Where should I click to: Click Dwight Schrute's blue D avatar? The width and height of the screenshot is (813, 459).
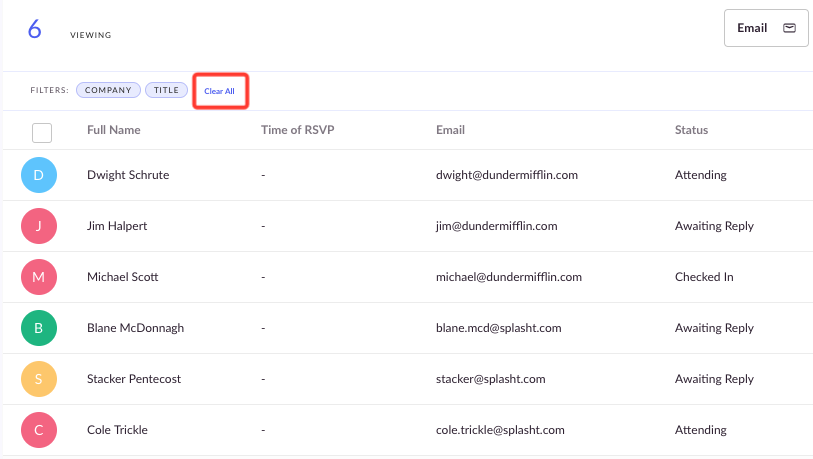tap(39, 175)
